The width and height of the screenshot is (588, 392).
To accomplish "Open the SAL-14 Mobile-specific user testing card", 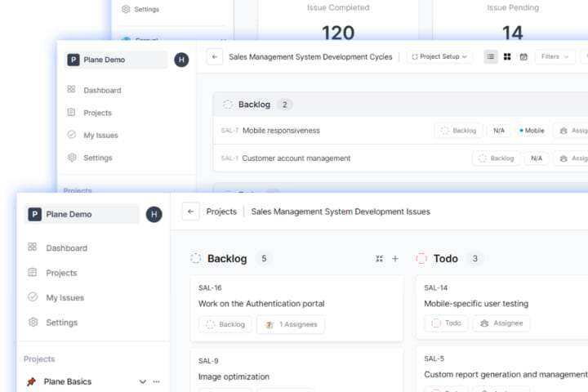I will (476, 304).
